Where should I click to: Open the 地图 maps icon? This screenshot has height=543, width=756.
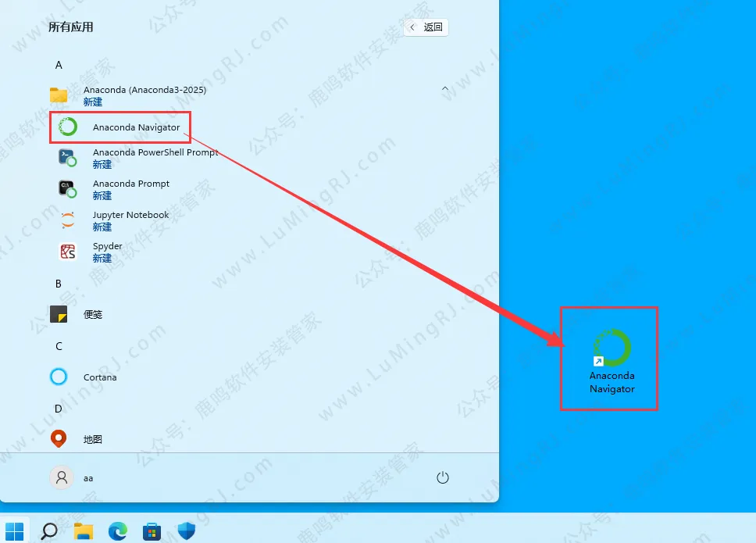[x=59, y=439]
